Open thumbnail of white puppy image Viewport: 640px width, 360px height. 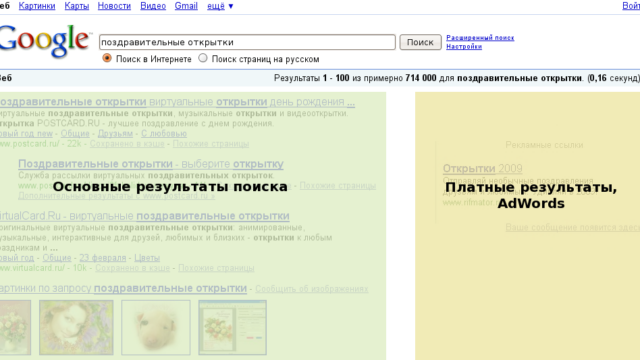tap(156, 327)
